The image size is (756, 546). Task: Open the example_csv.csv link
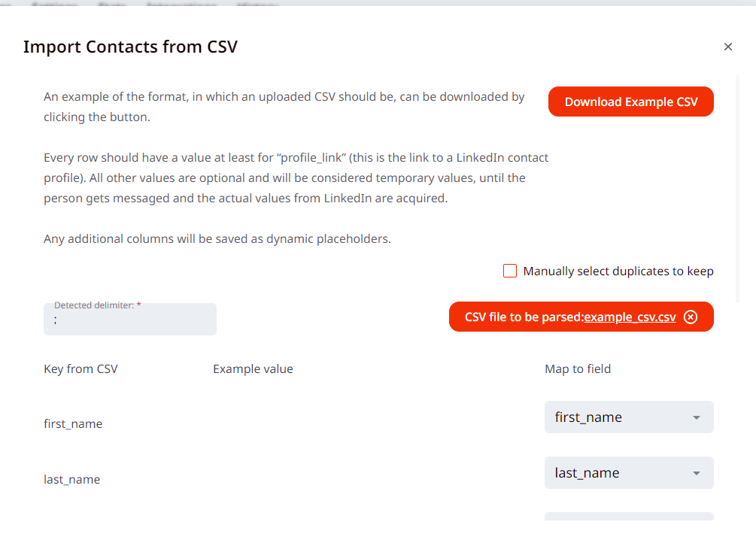click(630, 317)
